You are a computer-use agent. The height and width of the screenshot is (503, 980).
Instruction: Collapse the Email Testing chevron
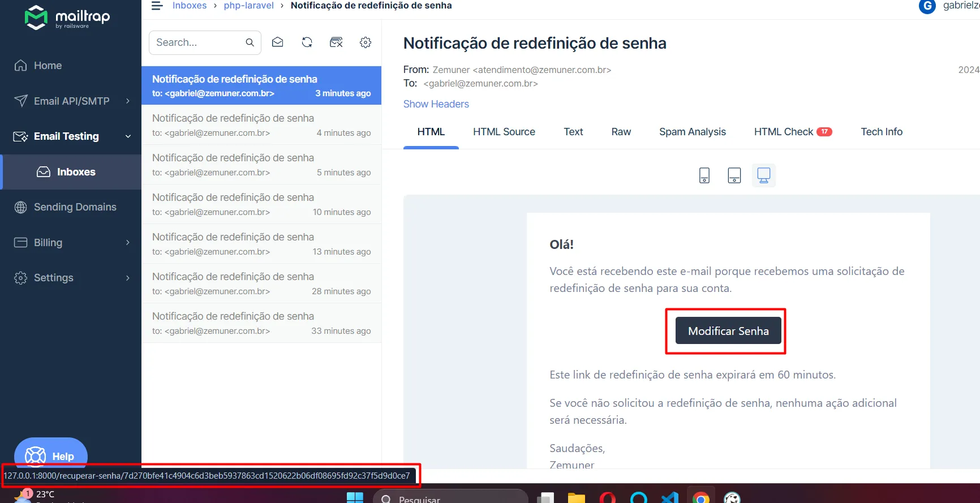(128, 136)
